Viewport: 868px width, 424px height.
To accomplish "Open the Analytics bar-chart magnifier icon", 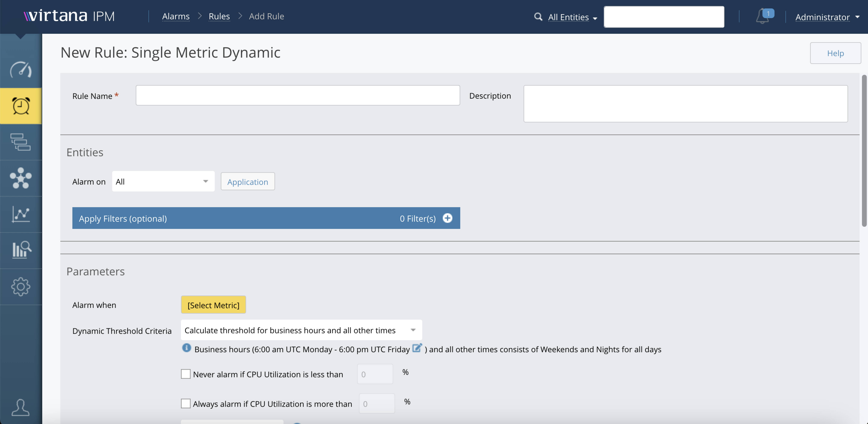I will pyautogui.click(x=22, y=250).
